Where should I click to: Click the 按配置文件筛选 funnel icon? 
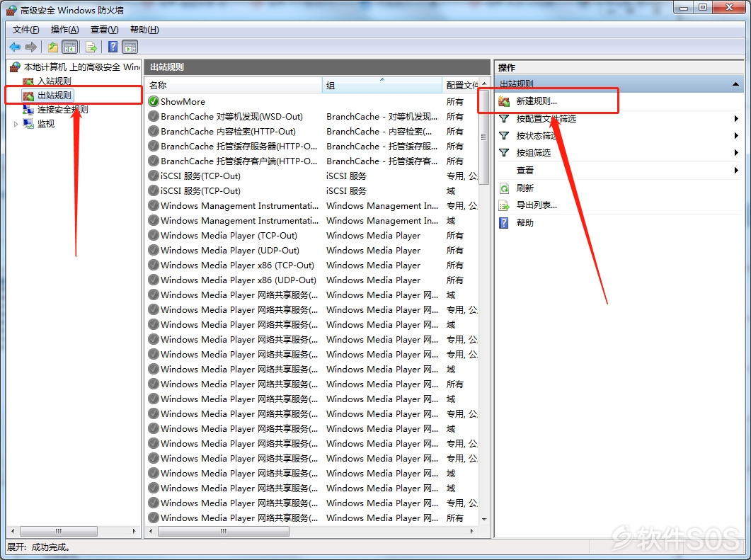point(504,118)
